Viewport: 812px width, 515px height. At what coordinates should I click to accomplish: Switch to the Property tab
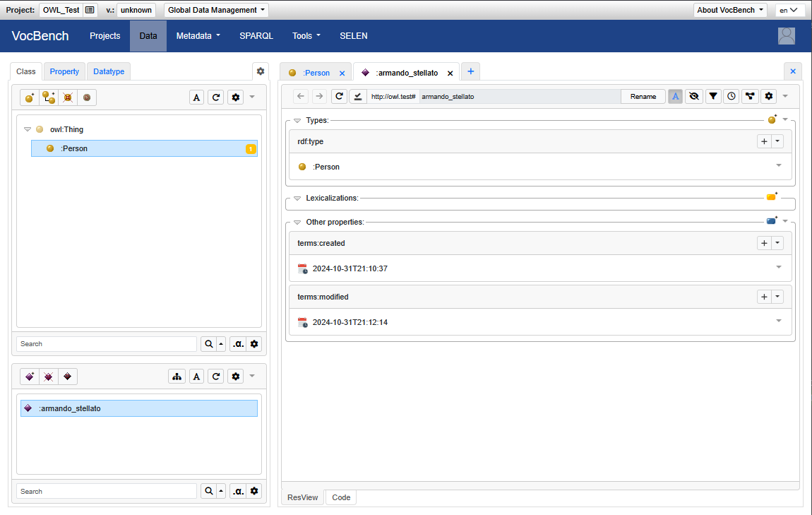point(64,71)
